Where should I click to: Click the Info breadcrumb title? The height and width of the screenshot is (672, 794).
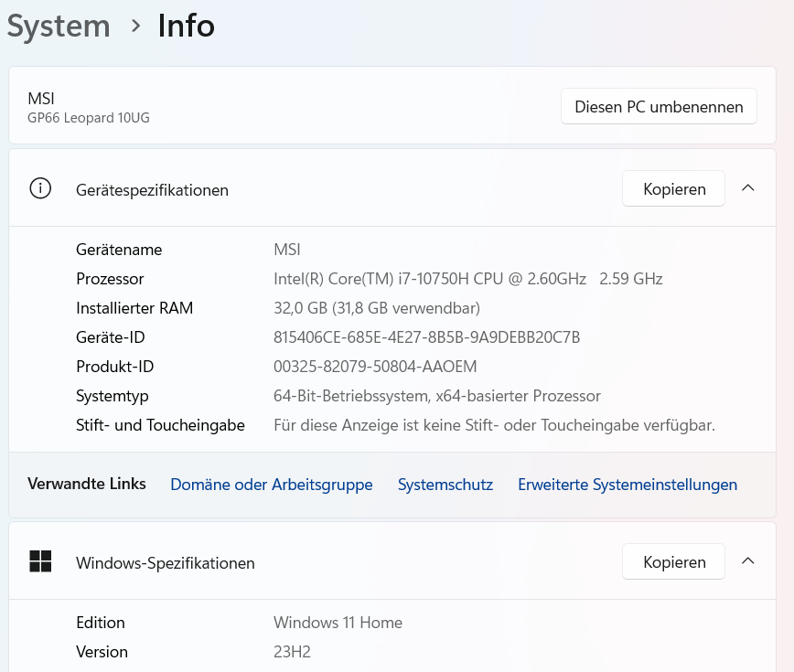pos(187,26)
